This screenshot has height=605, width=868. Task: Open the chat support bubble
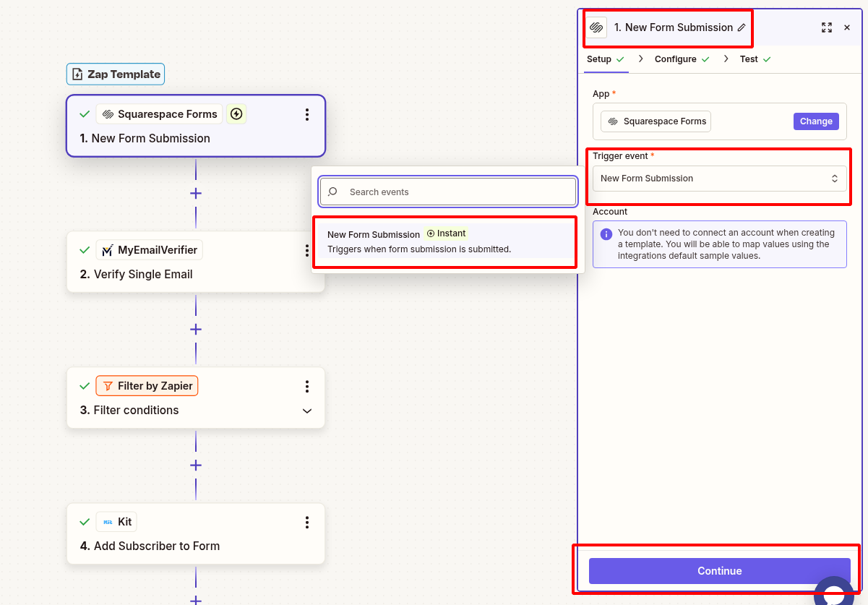(x=834, y=594)
